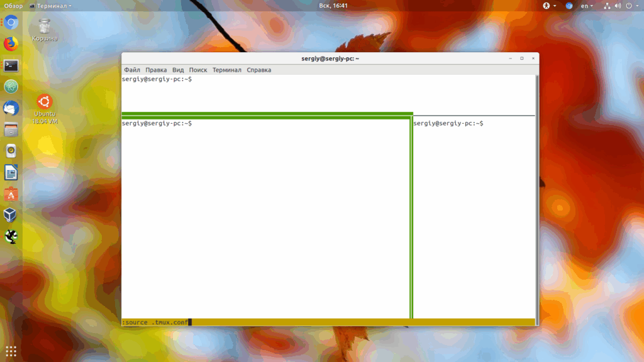Open the Поиск menu
The height and width of the screenshot is (362, 644).
[x=198, y=70]
